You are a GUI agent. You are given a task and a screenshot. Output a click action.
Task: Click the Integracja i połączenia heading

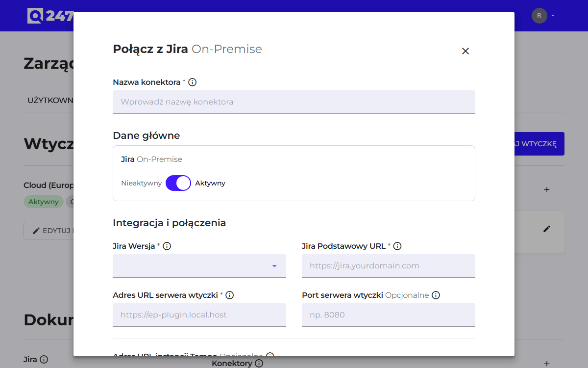tap(170, 223)
